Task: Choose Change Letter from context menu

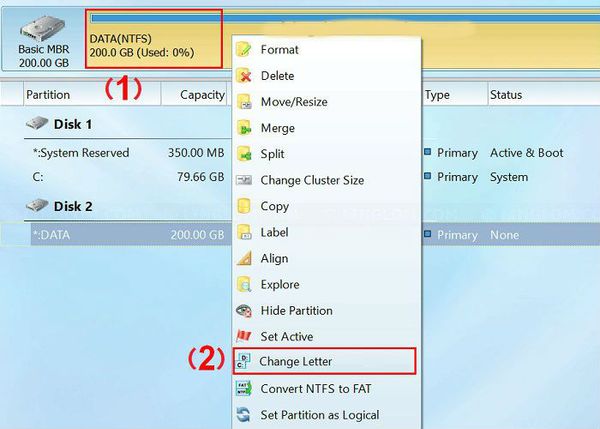Action: 296,361
